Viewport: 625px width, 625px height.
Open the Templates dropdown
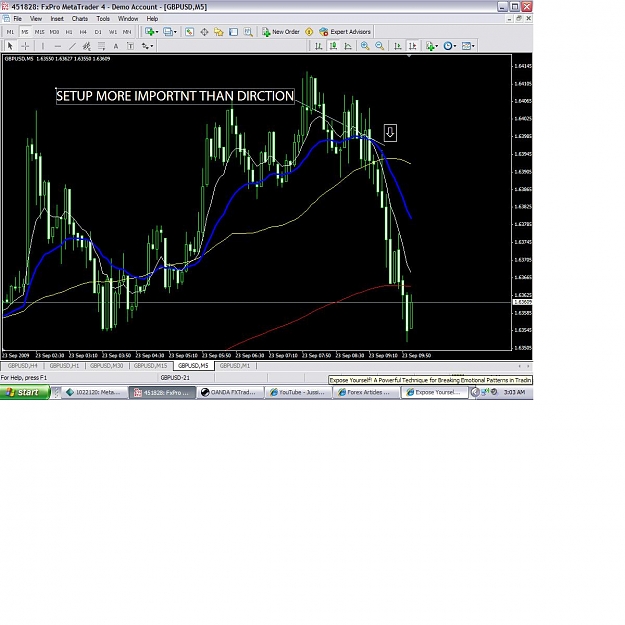pos(468,46)
